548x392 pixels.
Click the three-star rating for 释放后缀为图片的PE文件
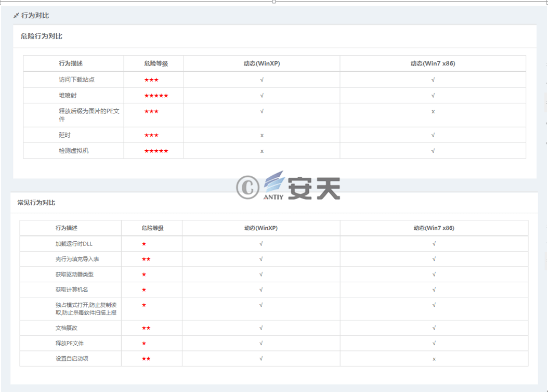pyautogui.click(x=151, y=111)
